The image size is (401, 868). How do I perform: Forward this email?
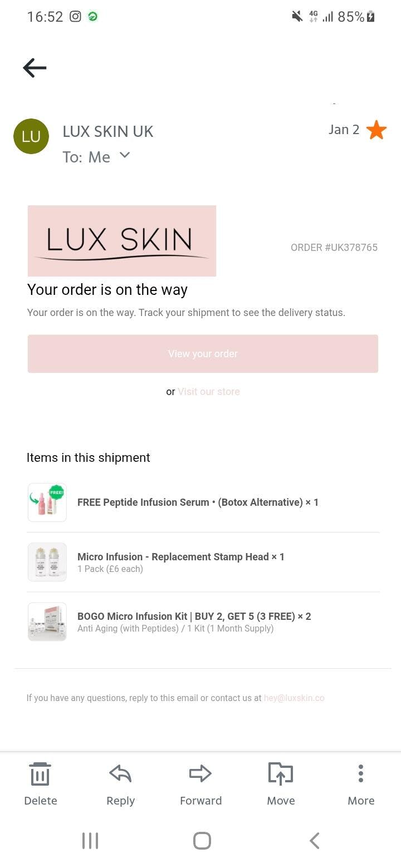(x=200, y=783)
